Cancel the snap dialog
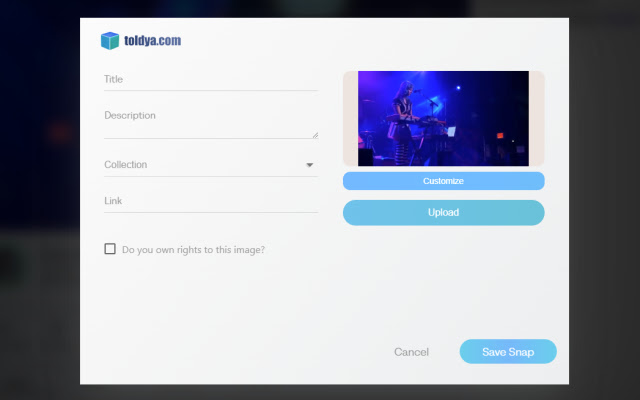This screenshot has height=400, width=640. 411,352
